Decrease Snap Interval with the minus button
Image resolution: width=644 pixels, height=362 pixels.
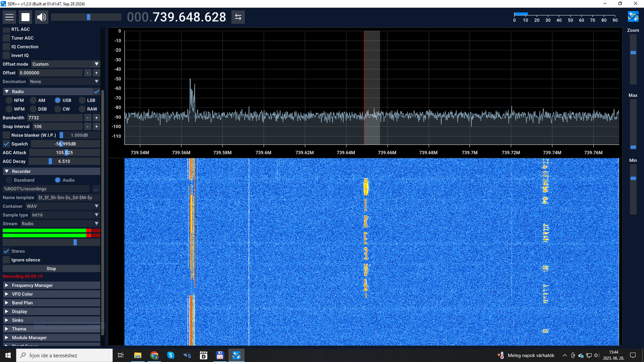pyautogui.click(x=88, y=127)
